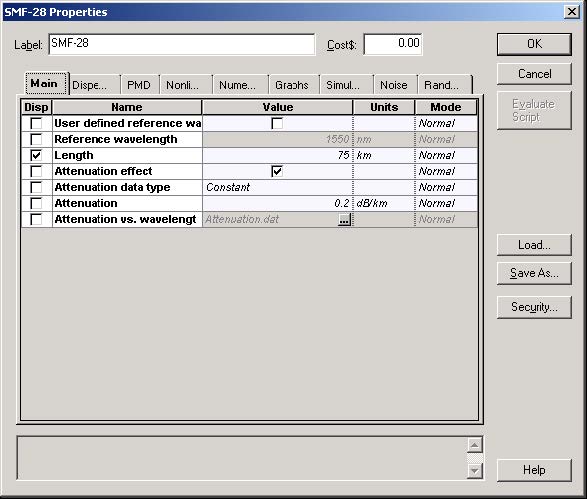This screenshot has width=587, height=499.
Task: Open the Load... dialog button
Action: (x=534, y=245)
